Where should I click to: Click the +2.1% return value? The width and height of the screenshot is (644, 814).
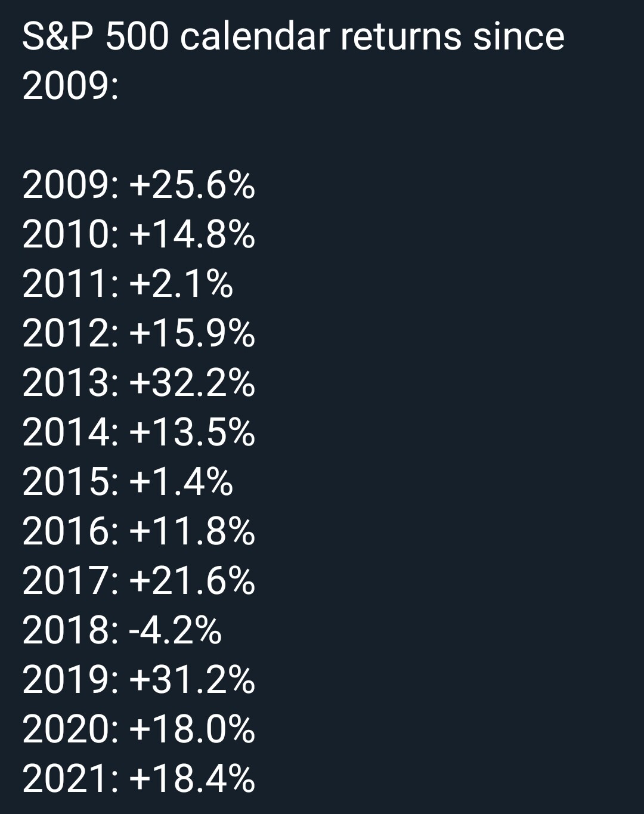click(181, 283)
